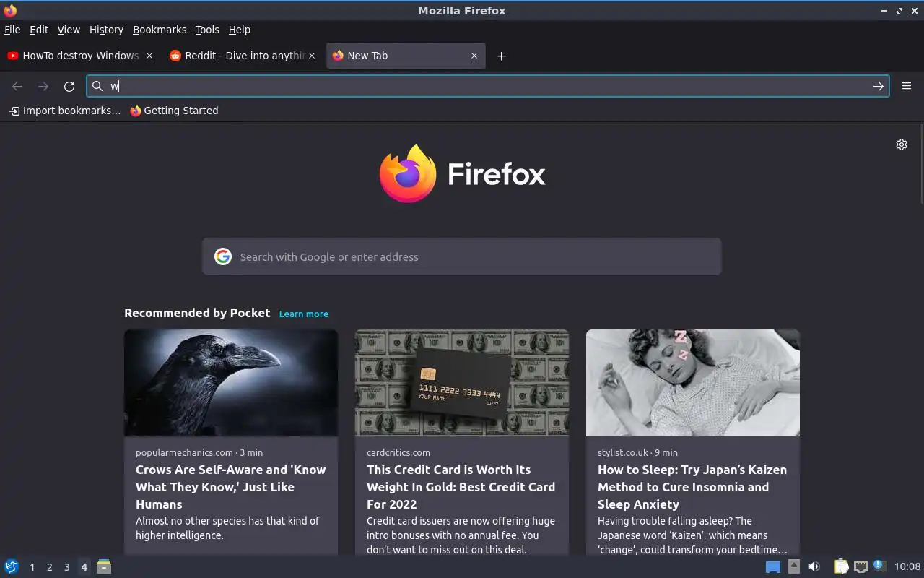This screenshot has height=578, width=924.
Task: Open the sleeping woman article thumbnail
Action: tap(693, 383)
